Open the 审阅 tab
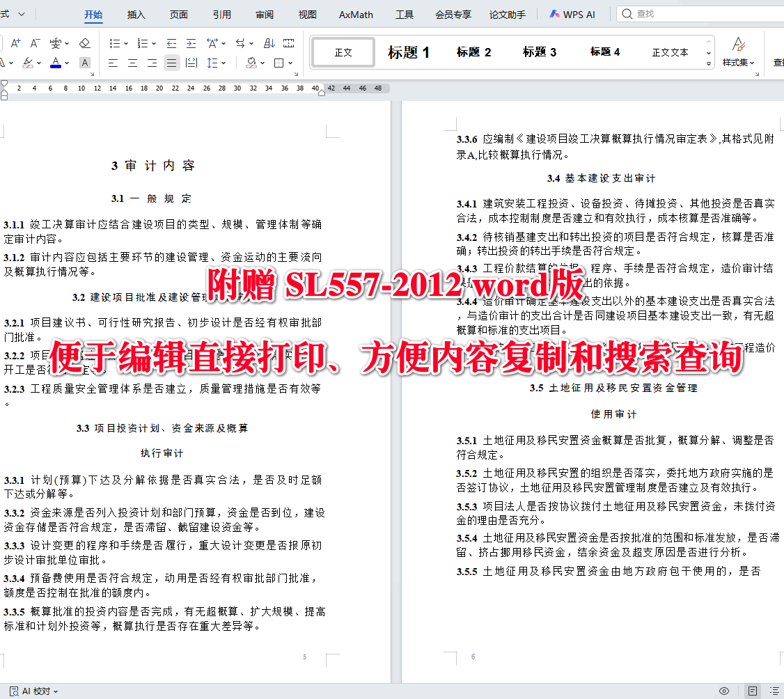Screen dimensions: 784x699 (x=265, y=15)
